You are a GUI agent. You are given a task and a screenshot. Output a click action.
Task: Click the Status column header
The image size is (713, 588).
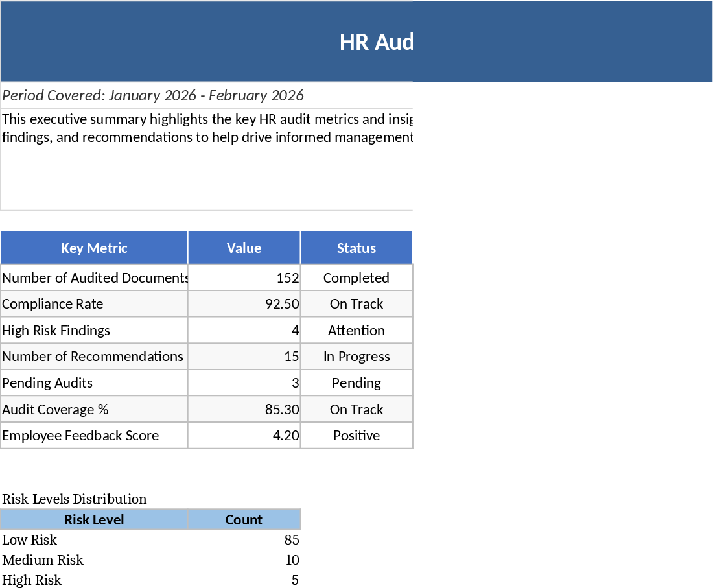click(356, 248)
